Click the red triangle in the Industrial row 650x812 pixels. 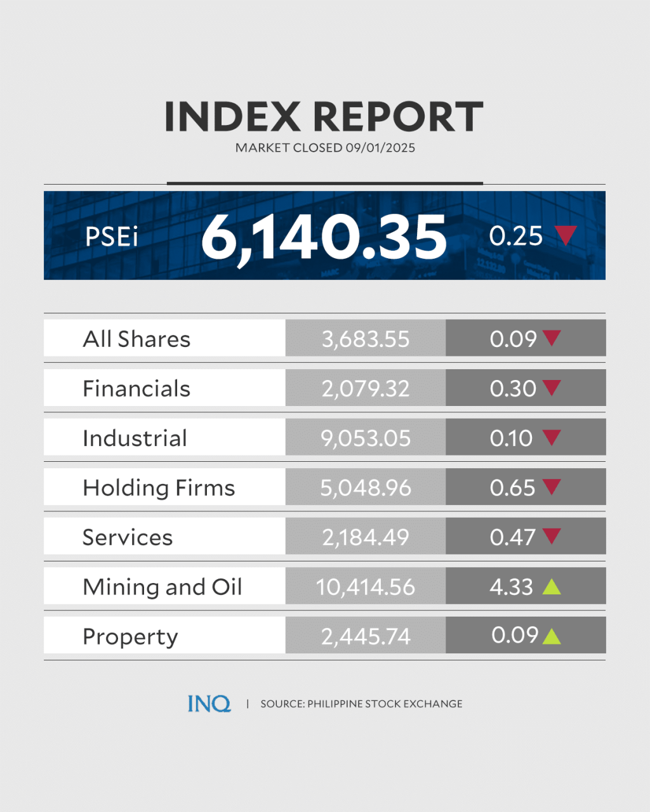click(x=552, y=436)
